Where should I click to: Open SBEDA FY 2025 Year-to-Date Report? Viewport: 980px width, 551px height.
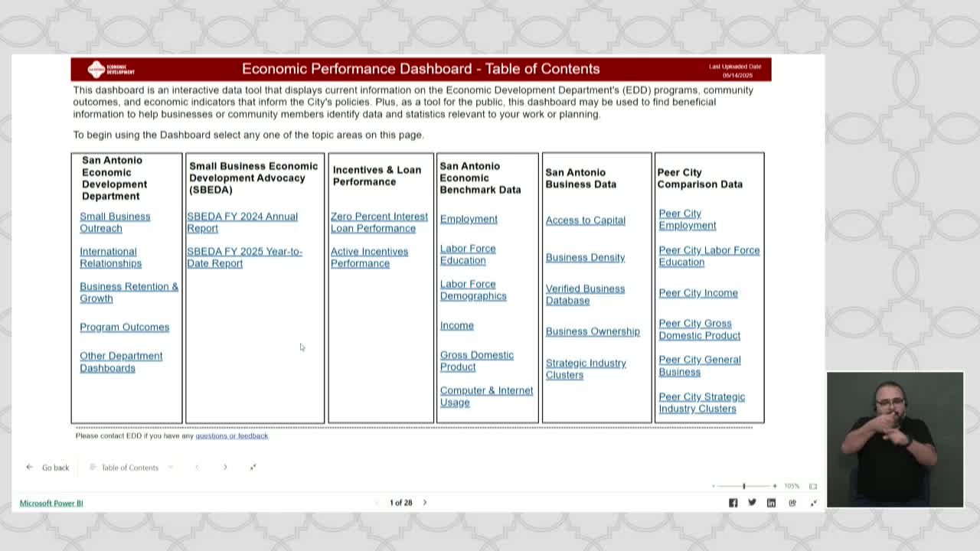pyautogui.click(x=244, y=257)
